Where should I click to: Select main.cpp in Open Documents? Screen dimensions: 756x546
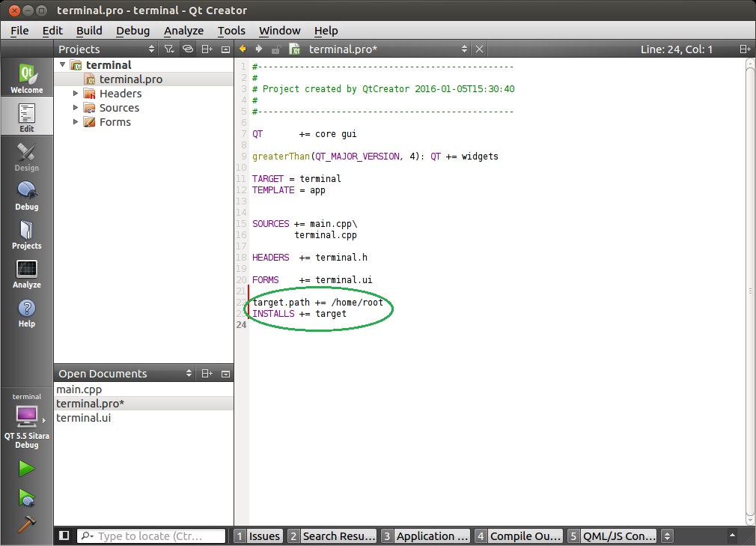click(144, 389)
